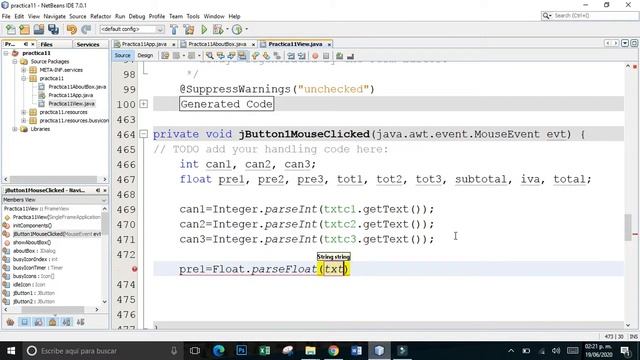Close the Practica11View.java tab

(329, 44)
